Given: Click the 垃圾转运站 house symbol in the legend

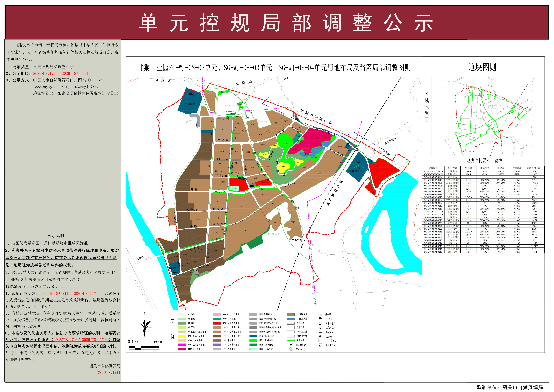Looking at the screenshot, I should [320, 328].
